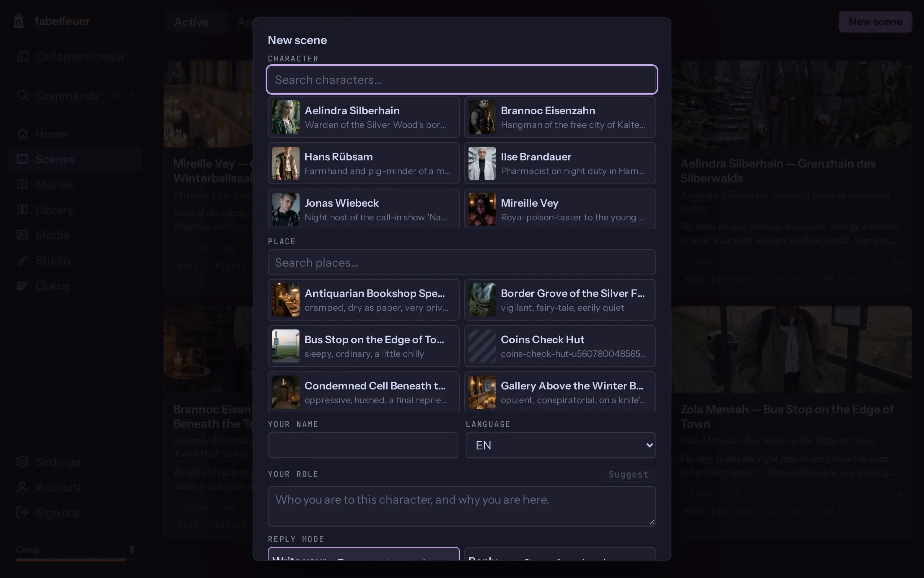Select the Ilse Brandauer character card
The height and width of the screenshot is (578, 924).
pos(560,163)
